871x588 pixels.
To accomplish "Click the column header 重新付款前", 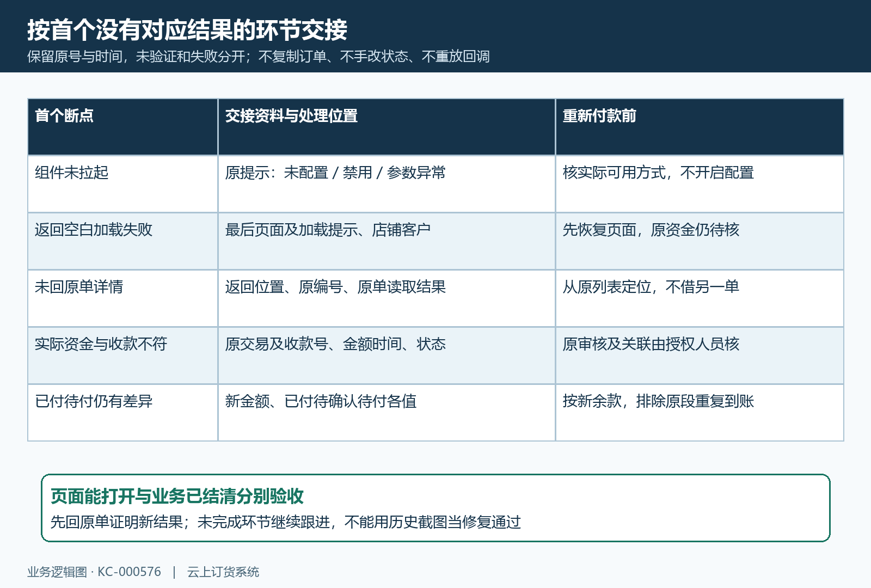I will click(700, 127).
